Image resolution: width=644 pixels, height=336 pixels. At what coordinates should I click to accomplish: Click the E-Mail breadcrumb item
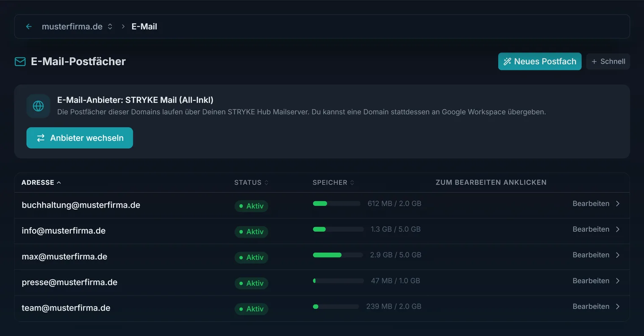[x=144, y=27]
